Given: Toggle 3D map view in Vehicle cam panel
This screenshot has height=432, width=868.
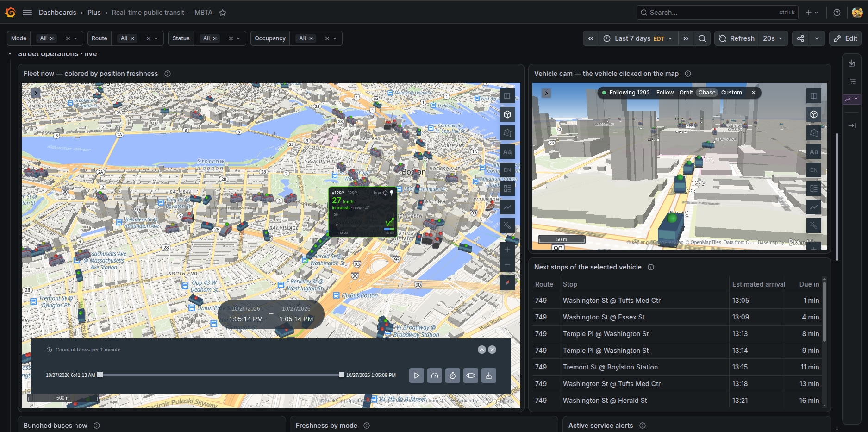Looking at the screenshot, I should coord(814,114).
